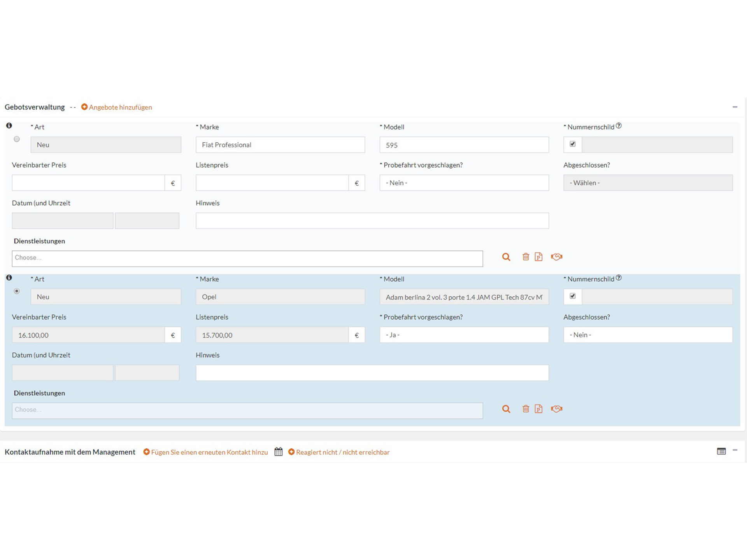Click list view icon in Kontaktaufnahme header
Viewport: 747px width, 560px height.
pyautogui.click(x=721, y=451)
